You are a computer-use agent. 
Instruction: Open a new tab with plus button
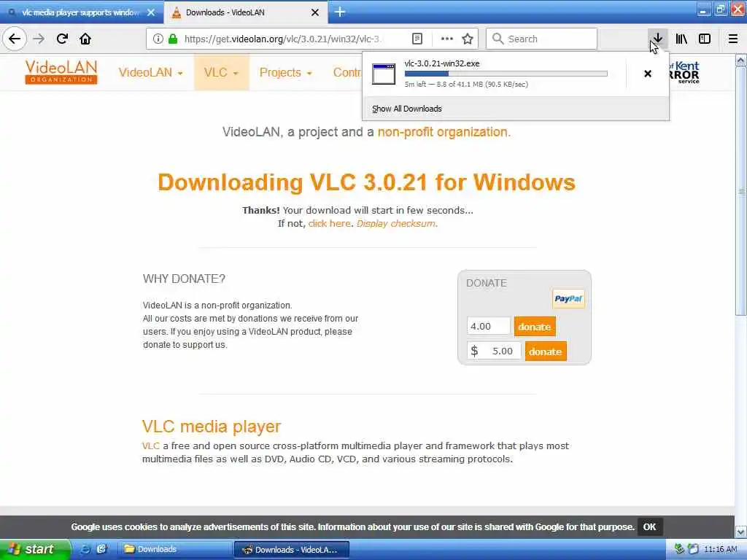click(340, 12)
